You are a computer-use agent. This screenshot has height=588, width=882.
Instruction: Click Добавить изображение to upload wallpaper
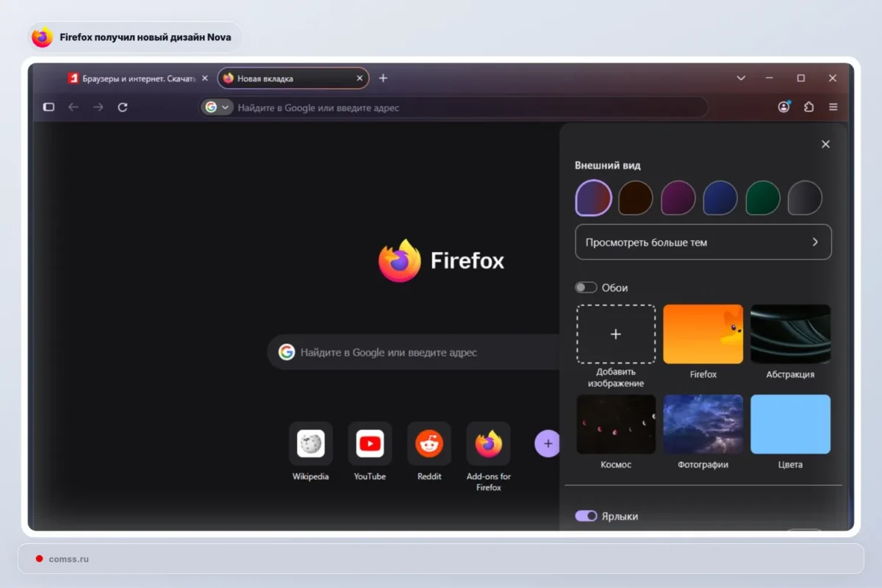pyautogui.click(x=616, y=334)
